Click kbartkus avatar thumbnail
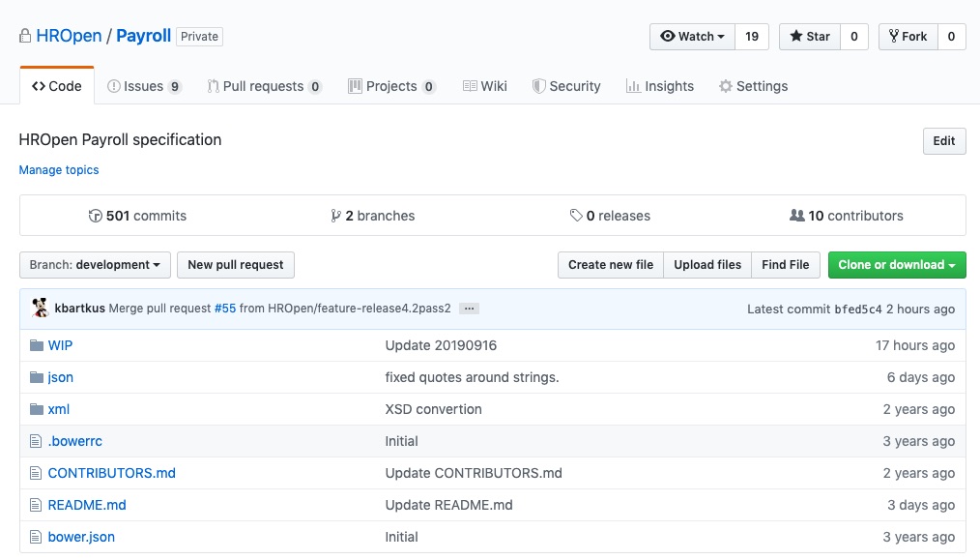Image resolution: width=980 pixels, height=560 pixels. pos(40,308)
